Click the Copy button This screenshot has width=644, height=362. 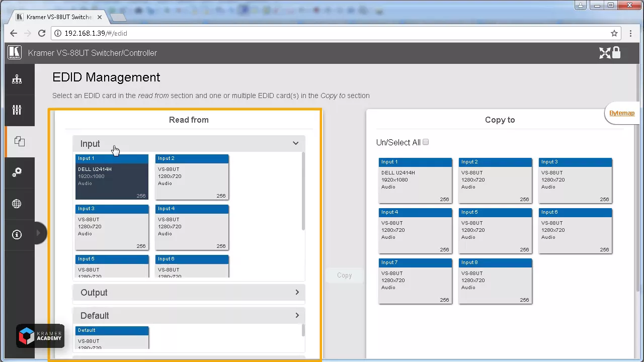(344, 276)
